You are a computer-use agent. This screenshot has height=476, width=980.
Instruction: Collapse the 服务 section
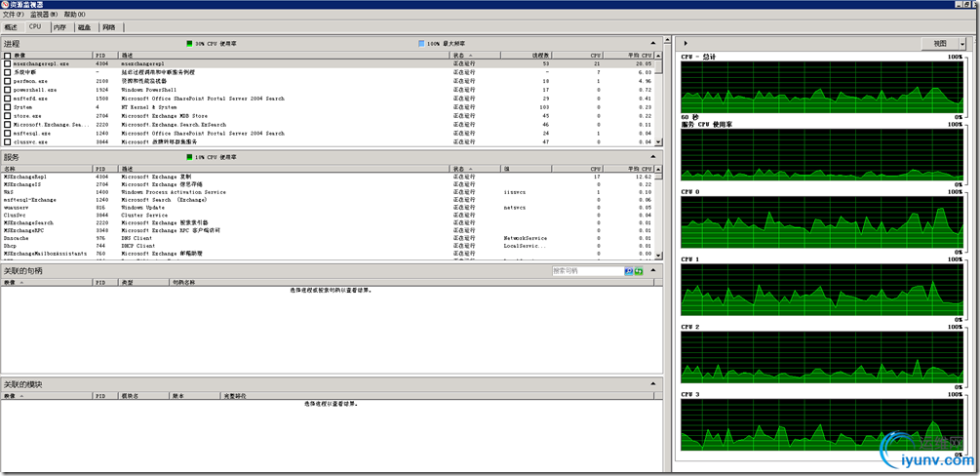[653, 156]
